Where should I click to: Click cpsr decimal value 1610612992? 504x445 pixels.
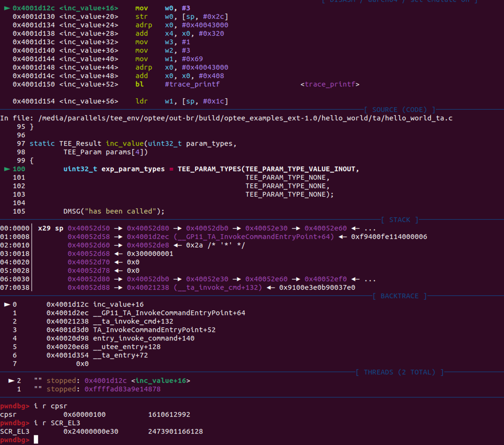(169, 414)
